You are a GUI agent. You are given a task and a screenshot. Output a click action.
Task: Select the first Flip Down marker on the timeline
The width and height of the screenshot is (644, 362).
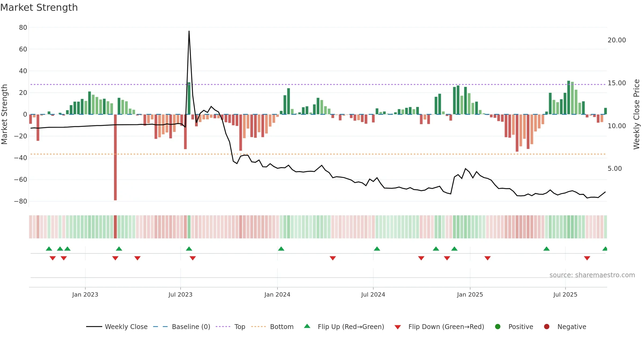(x=53, y=258)
